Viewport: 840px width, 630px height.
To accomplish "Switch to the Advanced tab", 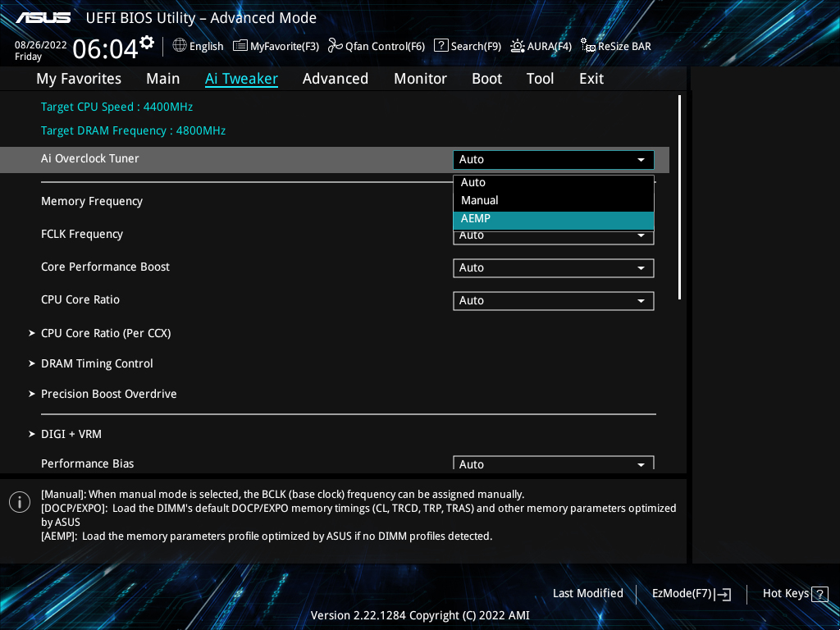I will point(335,79).
